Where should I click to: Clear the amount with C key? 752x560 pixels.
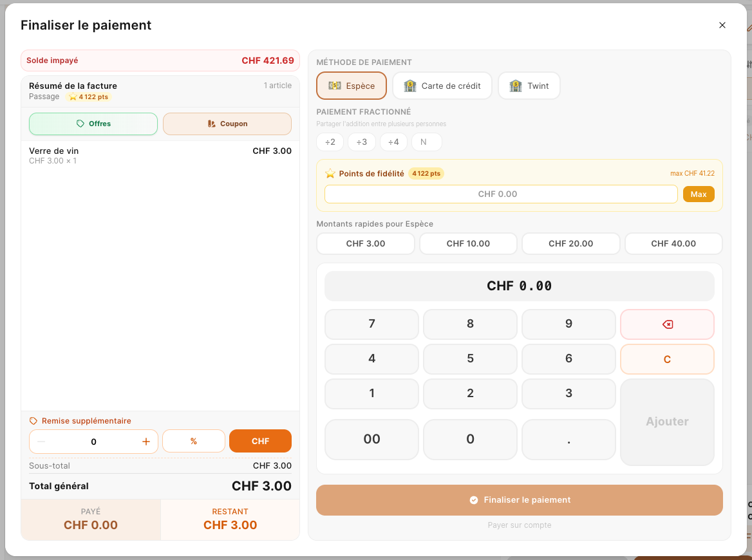tap(667, 359)
